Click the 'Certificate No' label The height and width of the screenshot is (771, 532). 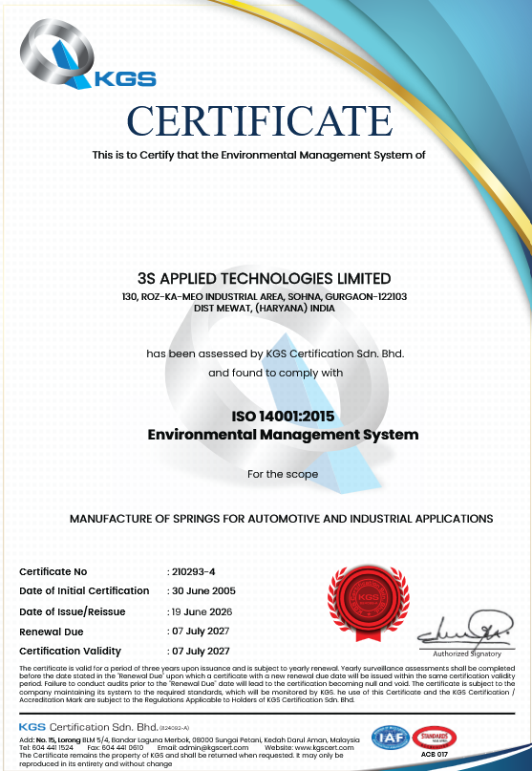53,572
